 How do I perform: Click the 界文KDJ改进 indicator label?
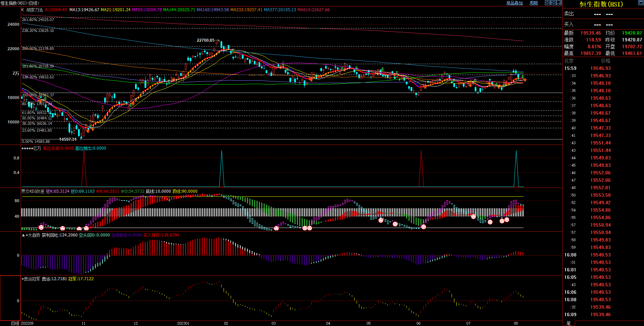coord(33,191)
